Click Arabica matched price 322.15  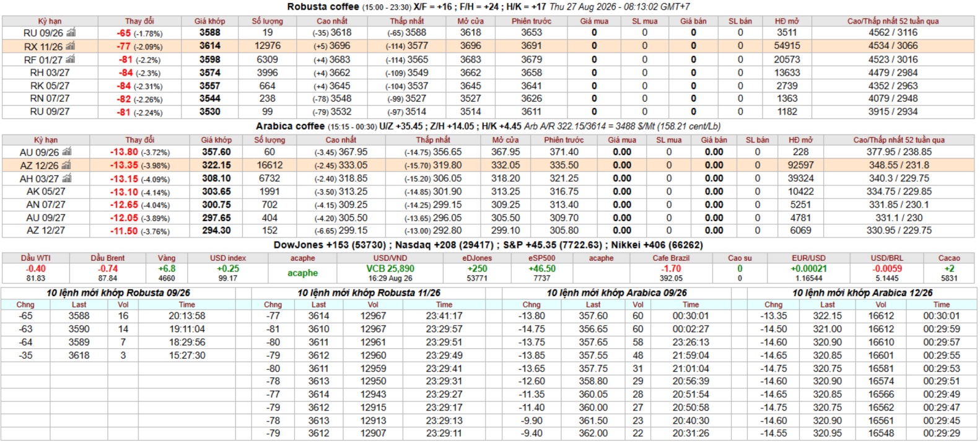pyautogui.click(x=216, y=165)
